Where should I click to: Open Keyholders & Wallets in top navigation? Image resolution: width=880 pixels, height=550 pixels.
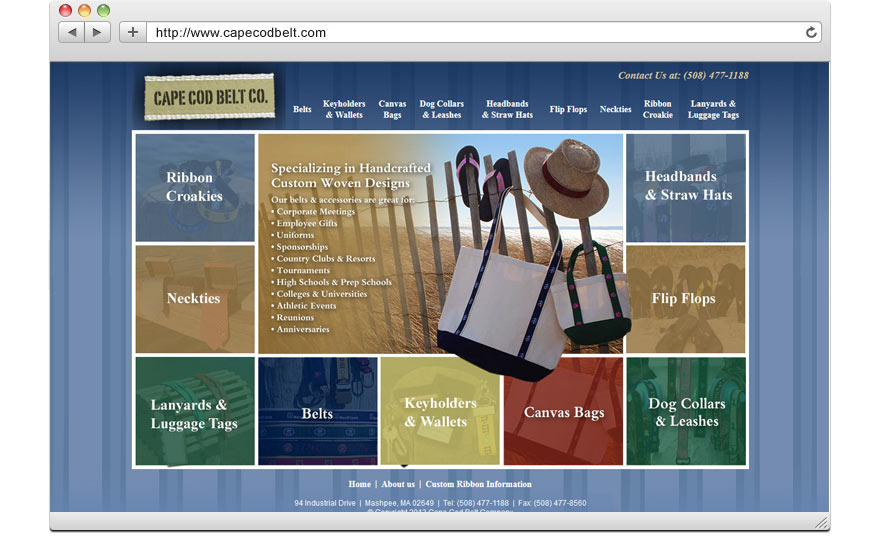(344, 109)
